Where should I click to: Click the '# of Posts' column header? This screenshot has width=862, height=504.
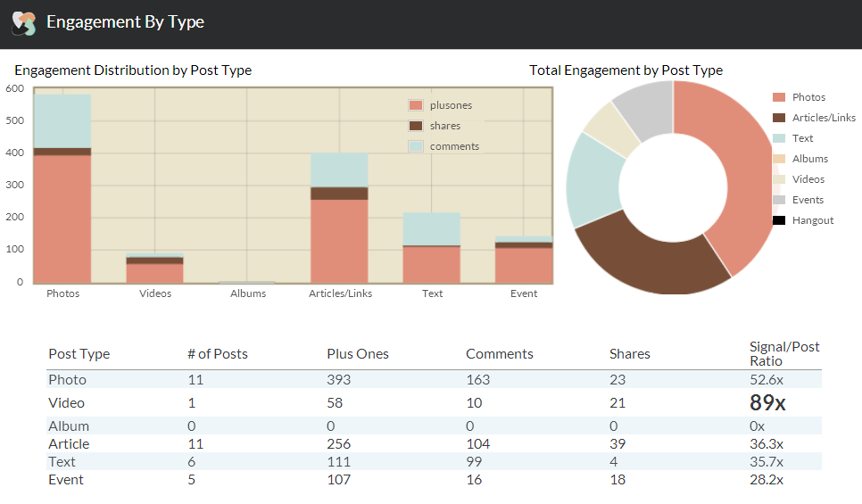(x=218, y=354)
